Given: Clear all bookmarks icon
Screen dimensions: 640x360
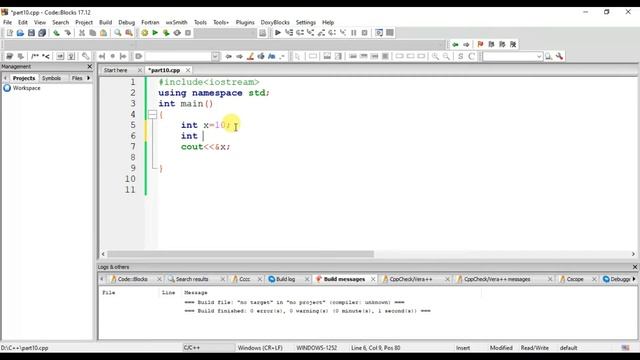Looking at the screenshot, I should (513, 44).
